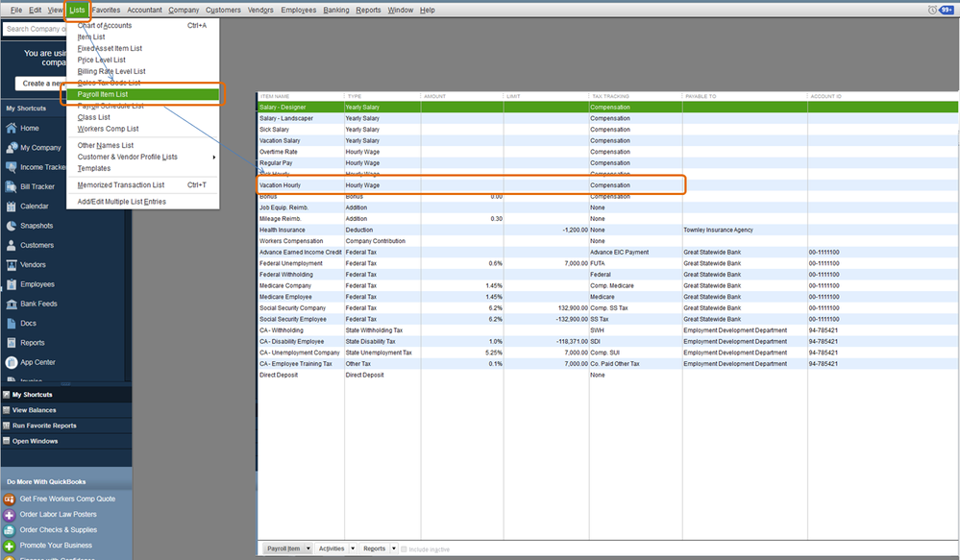Viewport: 960px width, 560px height.
Task: Open the Banking menu
Action: click(x=336, y=10)
